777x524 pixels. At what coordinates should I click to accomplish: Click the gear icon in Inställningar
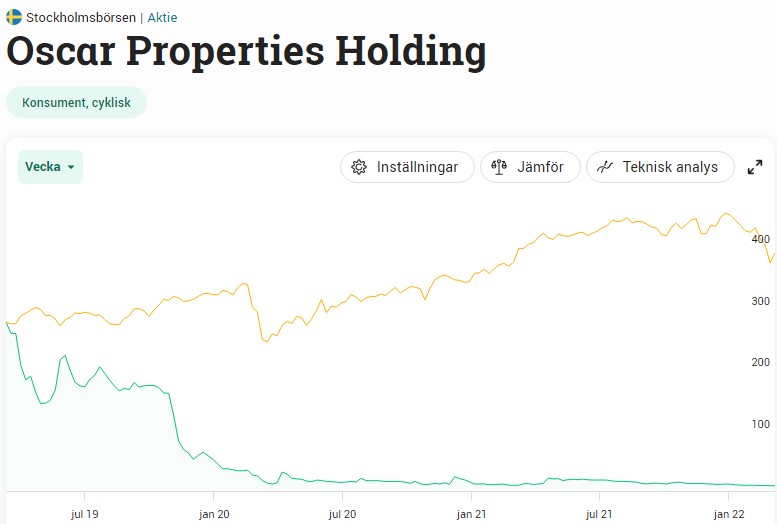[x=360, y=167]
